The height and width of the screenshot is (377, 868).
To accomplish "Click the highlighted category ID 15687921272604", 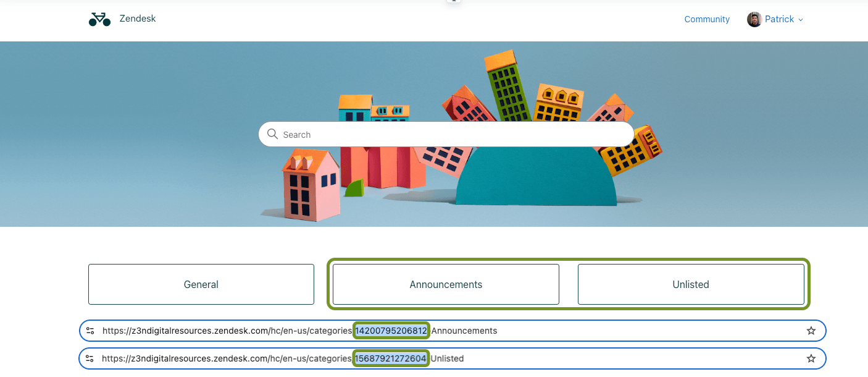I will pos(390,358).
